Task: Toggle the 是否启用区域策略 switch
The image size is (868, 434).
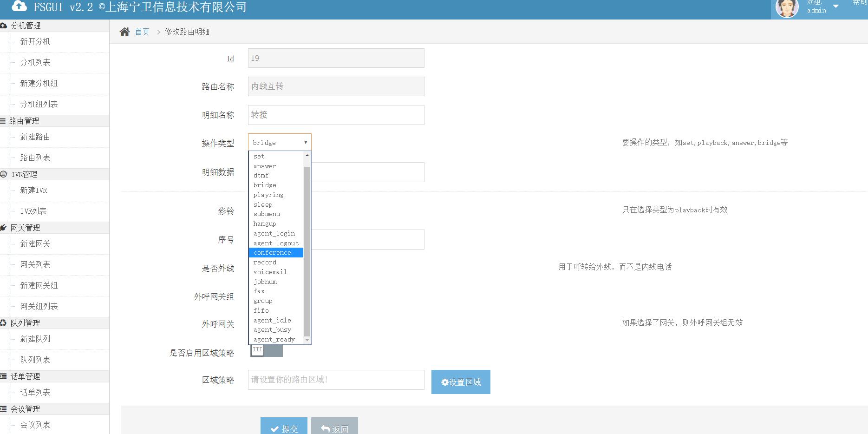Action: pyautogui.click(x=266, y=350)
